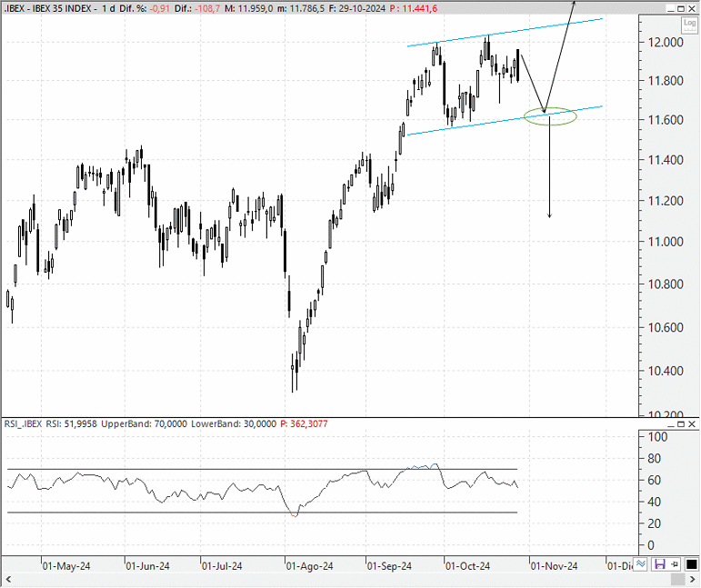This screenshot has width=701, height=588.
Task: Select the green ellipse drawing on chart
Action: 550,116
